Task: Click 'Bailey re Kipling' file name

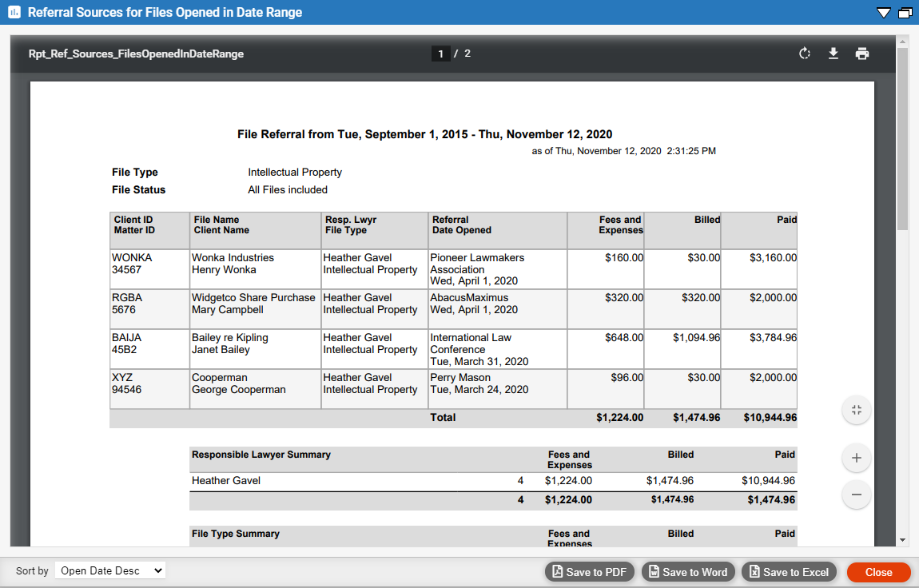Action: 230,337
